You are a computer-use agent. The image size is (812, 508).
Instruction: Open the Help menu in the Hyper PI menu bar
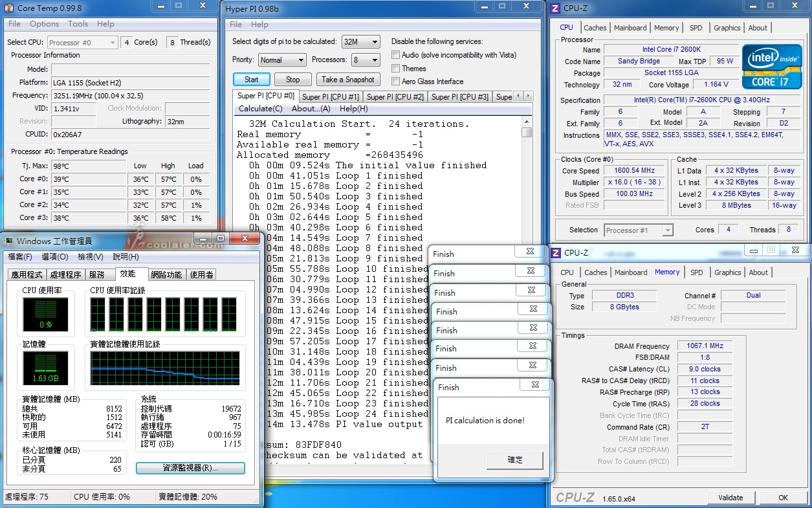259,25
